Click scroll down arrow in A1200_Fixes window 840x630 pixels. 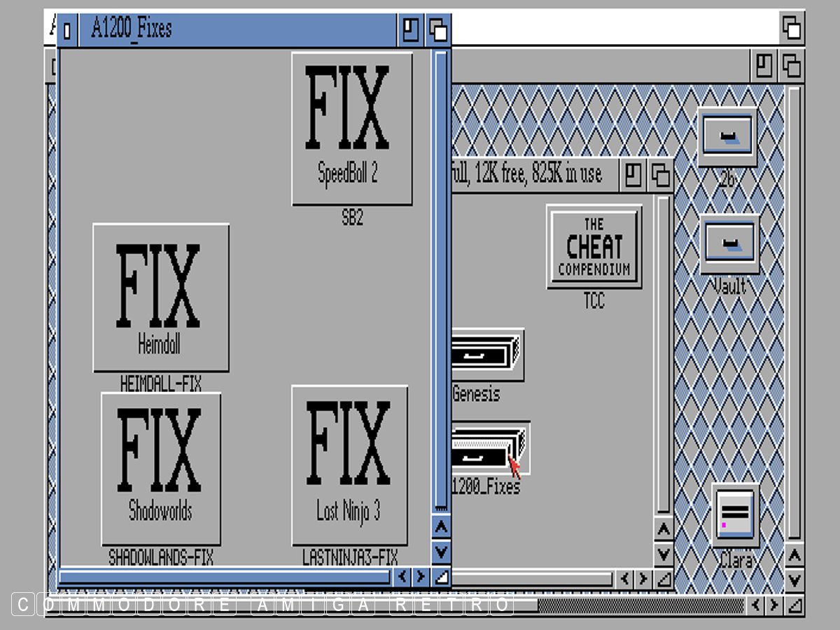440,552
